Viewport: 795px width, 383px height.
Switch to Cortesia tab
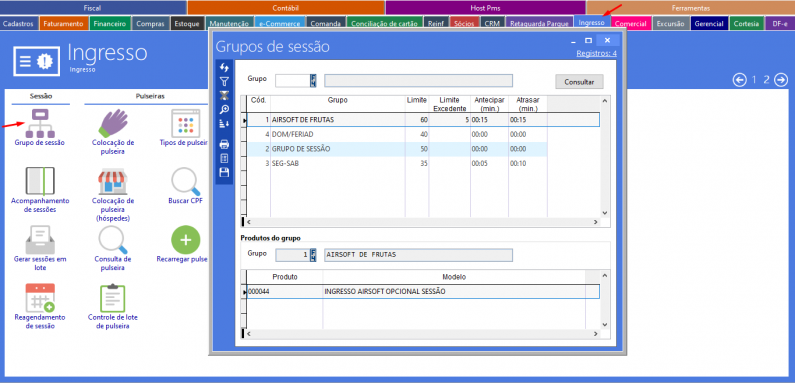pyautogui.click(x=747, y=23)
